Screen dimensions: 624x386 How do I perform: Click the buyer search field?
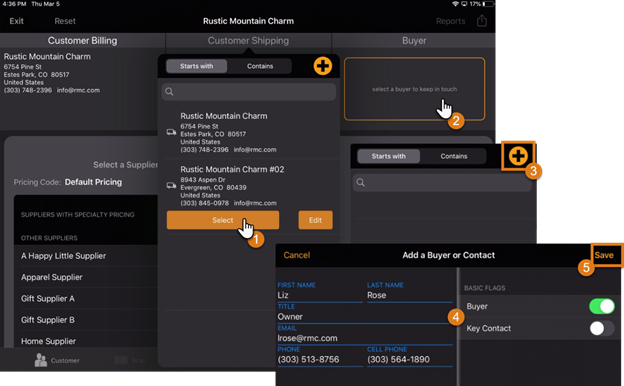tap(442, 182)
